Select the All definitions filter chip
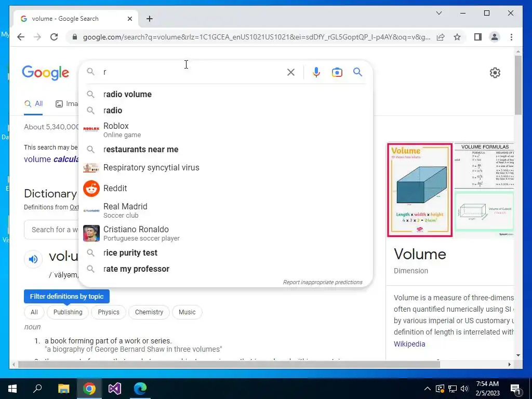Viewport: 532px width, 399px height. [34, 312]
